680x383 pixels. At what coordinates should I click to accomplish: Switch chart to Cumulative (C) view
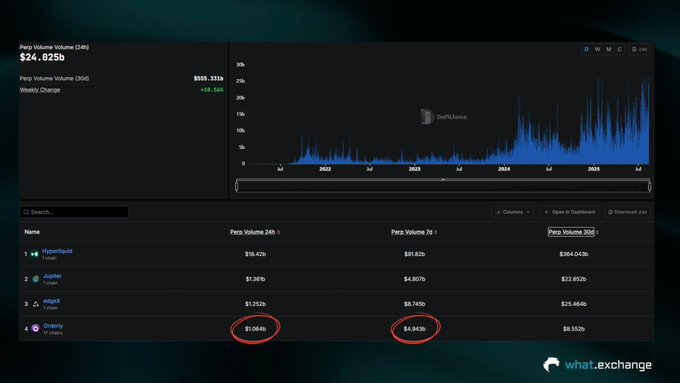tap(619, 49)
